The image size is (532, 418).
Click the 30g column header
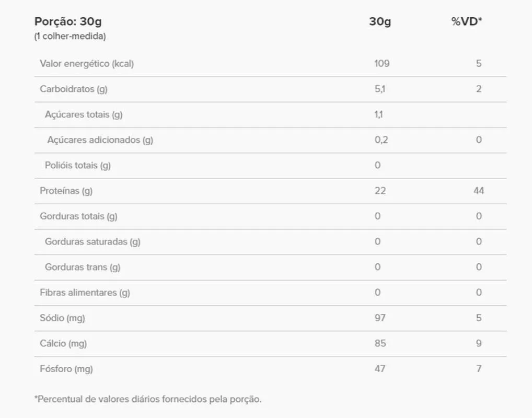(380, 21)
